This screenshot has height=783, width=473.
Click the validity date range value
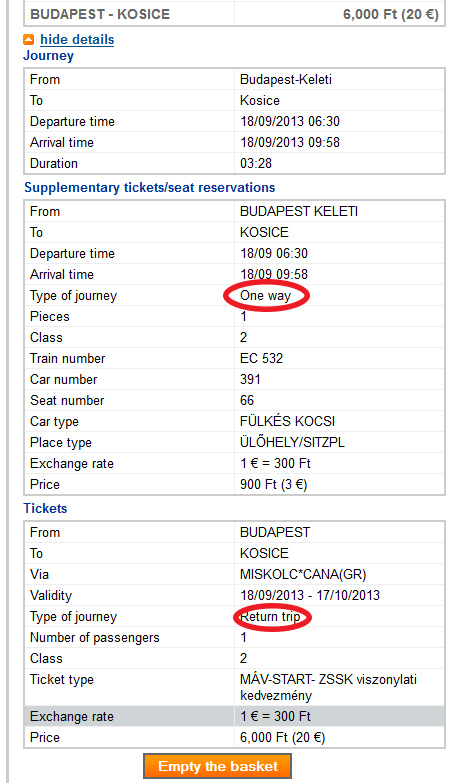click(310, 595)
